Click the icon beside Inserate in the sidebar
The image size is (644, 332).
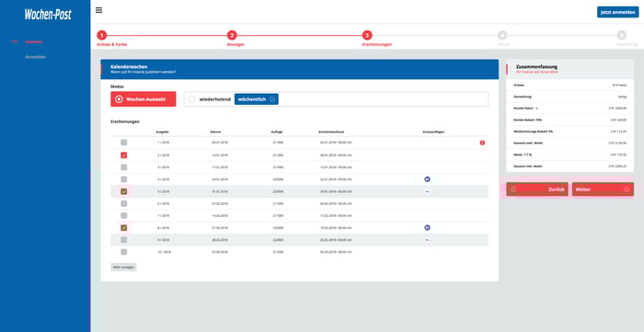(15, 41)
